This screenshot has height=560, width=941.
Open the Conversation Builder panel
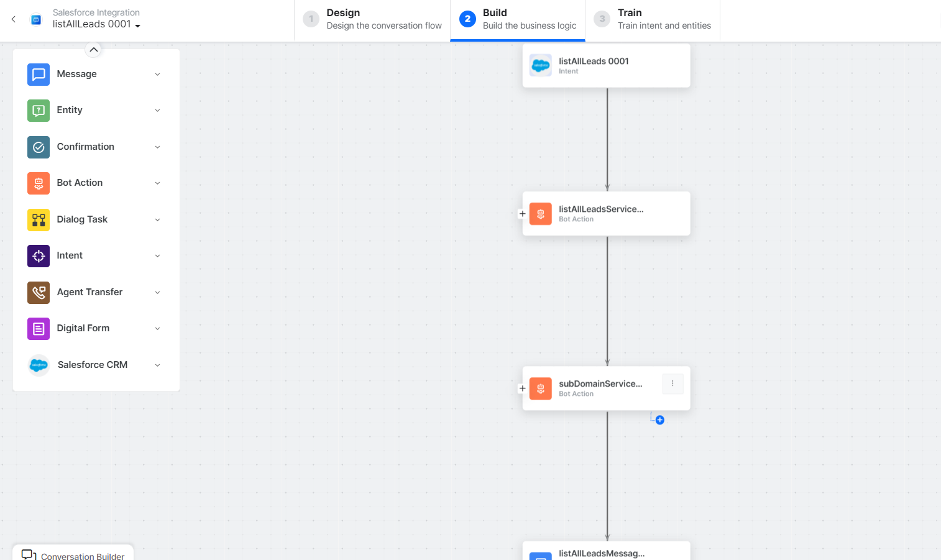tap(73, 554)
